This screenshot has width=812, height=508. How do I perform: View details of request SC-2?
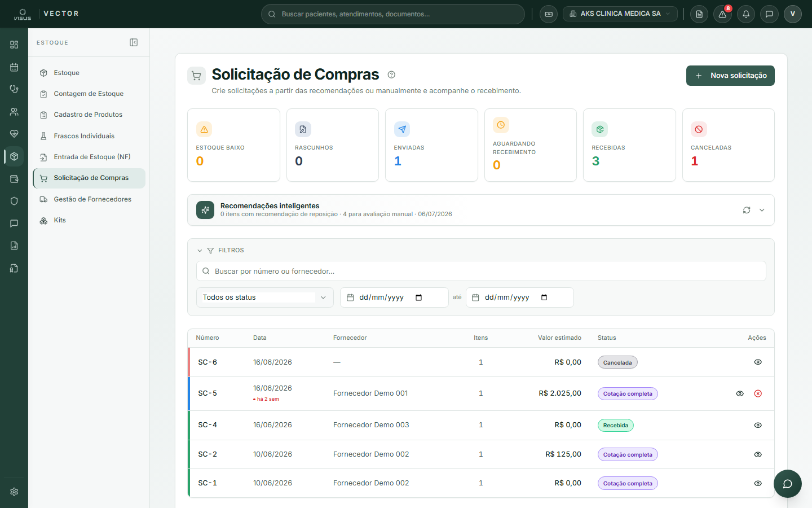coord(758,454)
